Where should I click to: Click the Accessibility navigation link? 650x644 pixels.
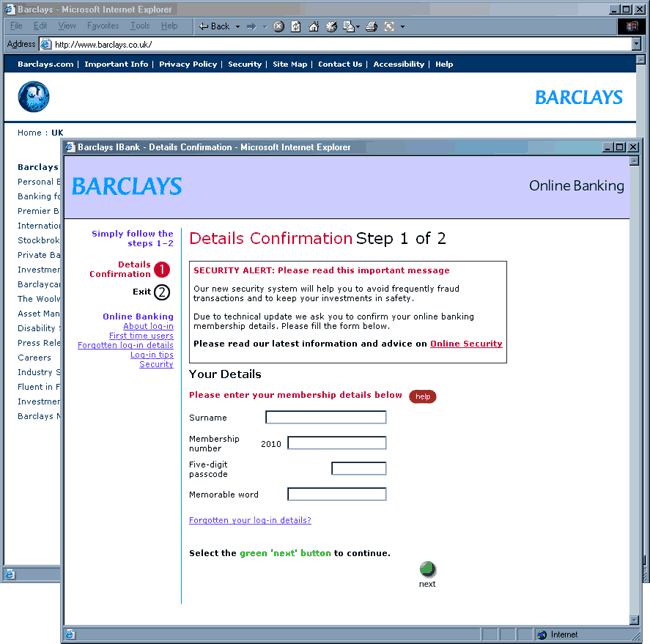click(399, 64)
